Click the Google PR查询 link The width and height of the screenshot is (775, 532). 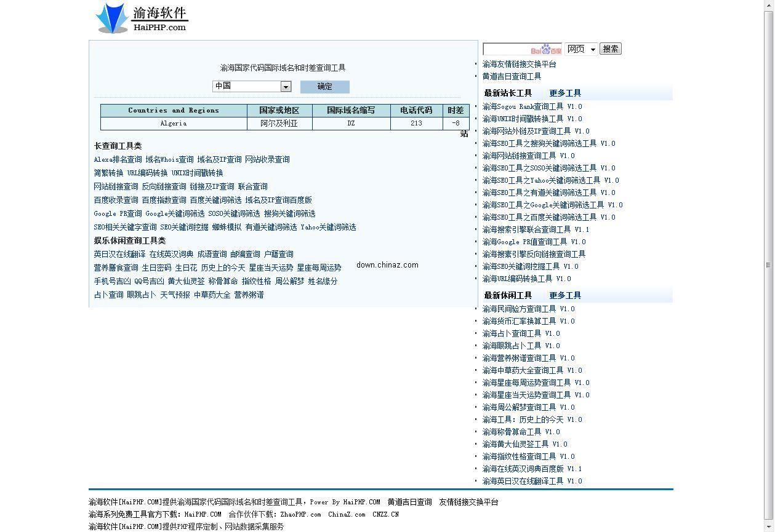click(x=116, y=213)
